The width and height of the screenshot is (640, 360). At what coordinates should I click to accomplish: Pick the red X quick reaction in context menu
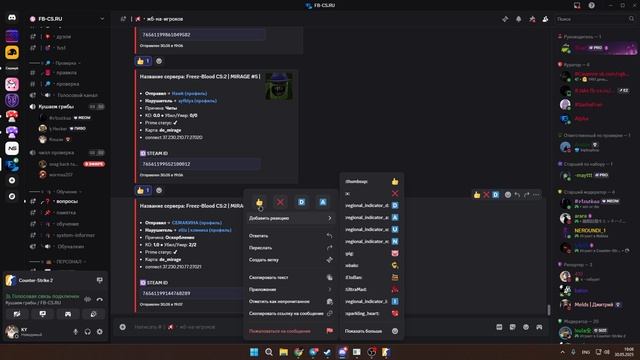coord(280,202)
